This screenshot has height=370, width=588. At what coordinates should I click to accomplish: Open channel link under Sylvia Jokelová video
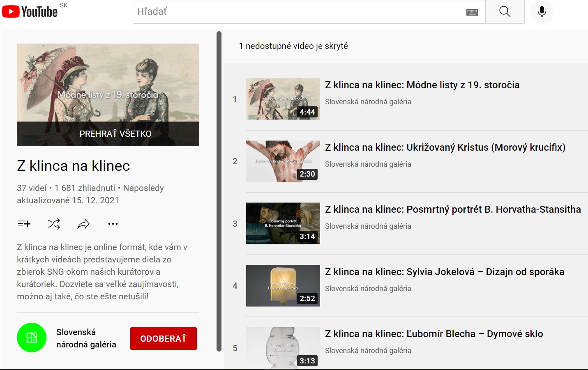[x=368, y=289]
